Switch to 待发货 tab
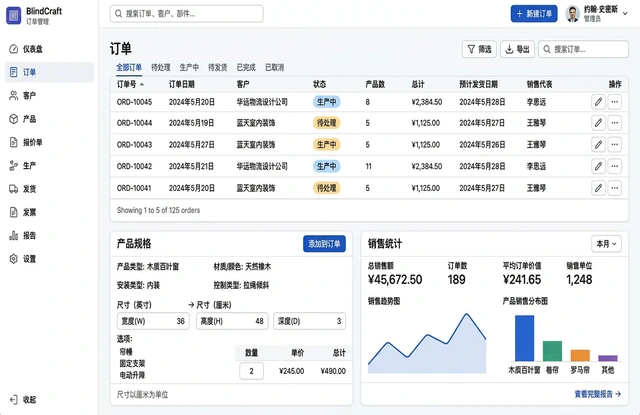Screen dimensions: 640x415 (x=218, y=67)
